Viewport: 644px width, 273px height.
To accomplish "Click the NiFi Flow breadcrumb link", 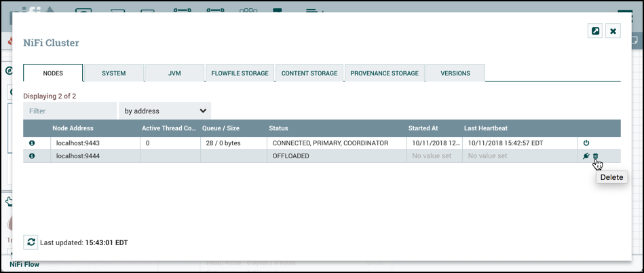I will [x=24, y=264].
